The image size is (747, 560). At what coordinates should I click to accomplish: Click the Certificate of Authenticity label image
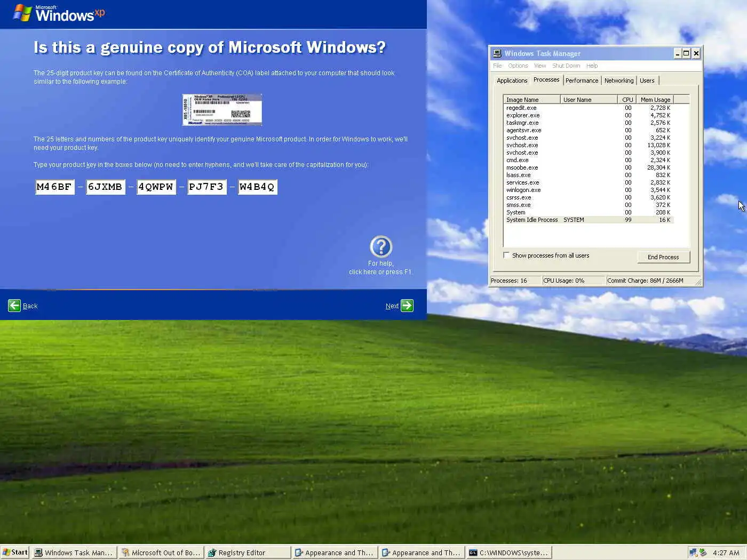click(222, 110)
